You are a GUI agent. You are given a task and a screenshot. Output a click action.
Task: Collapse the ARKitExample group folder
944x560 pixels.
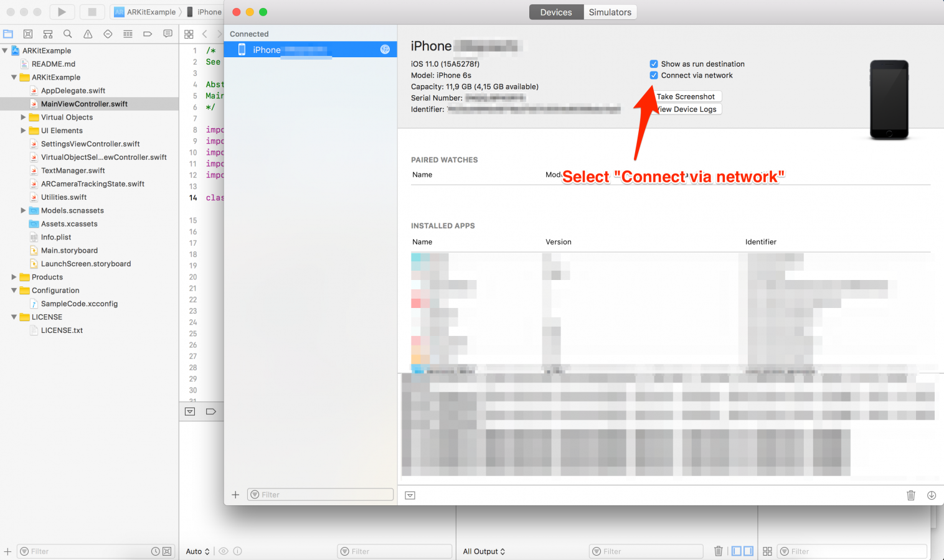click(14, 77)
